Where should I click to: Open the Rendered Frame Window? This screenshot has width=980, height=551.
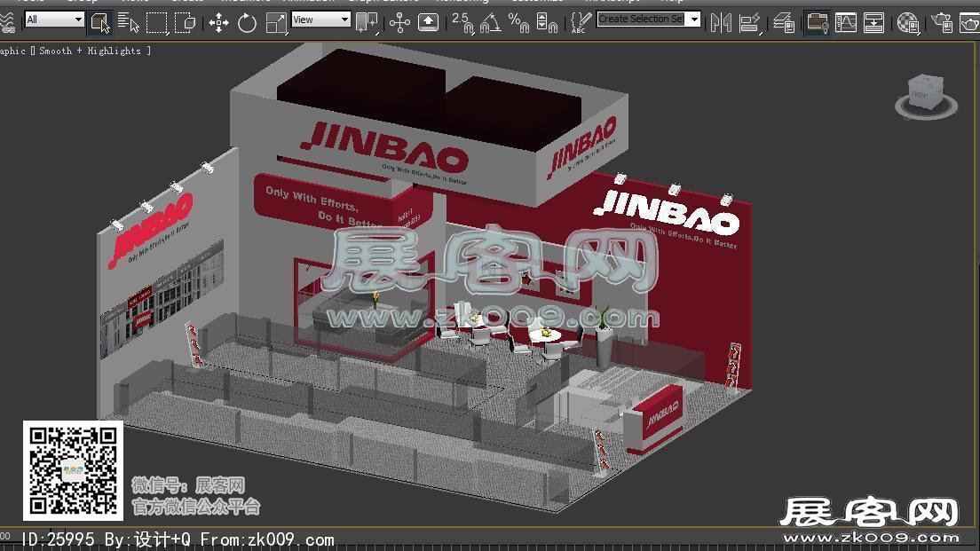tap(969, 23)
